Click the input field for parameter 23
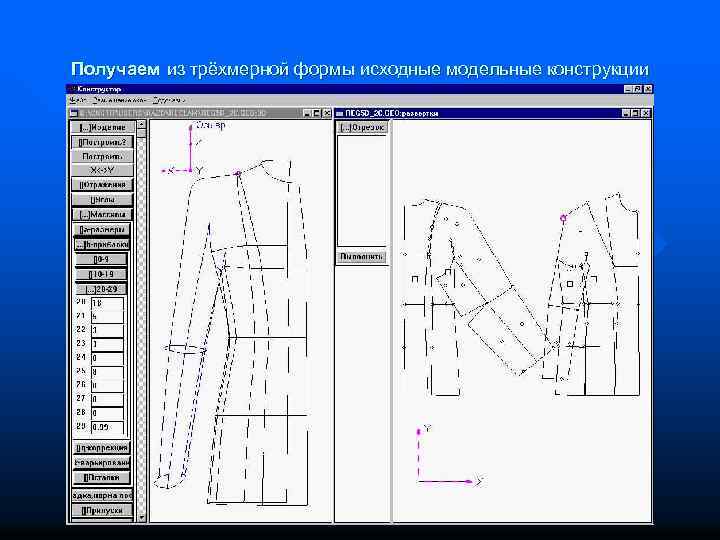720x540 pixels. click(107, 344)
